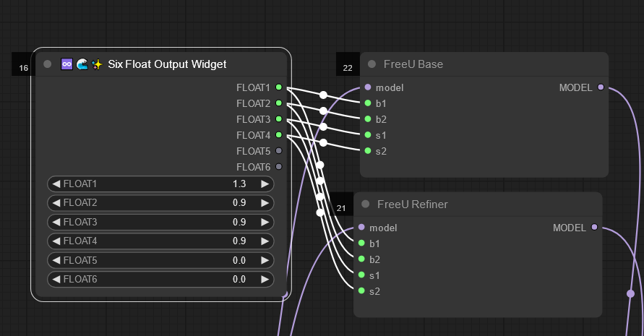Click the link midpoint on FLOAT1 to b1 wire

coord(323,95)
